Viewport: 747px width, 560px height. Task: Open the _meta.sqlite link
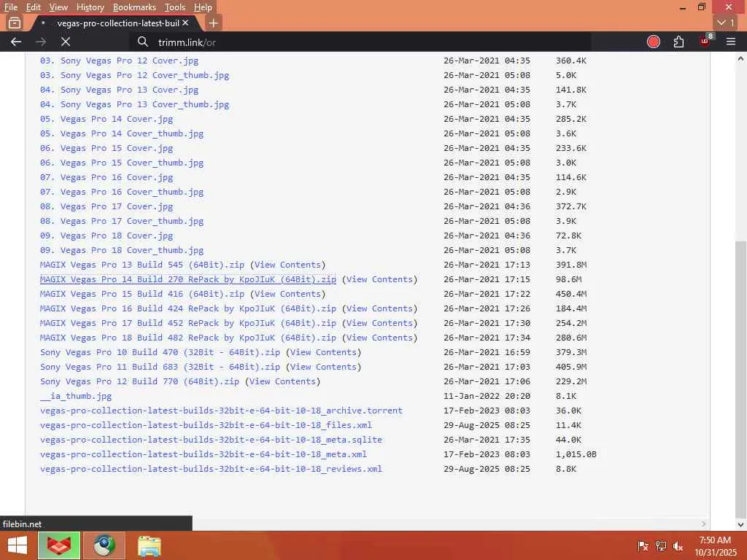(211, 440)
